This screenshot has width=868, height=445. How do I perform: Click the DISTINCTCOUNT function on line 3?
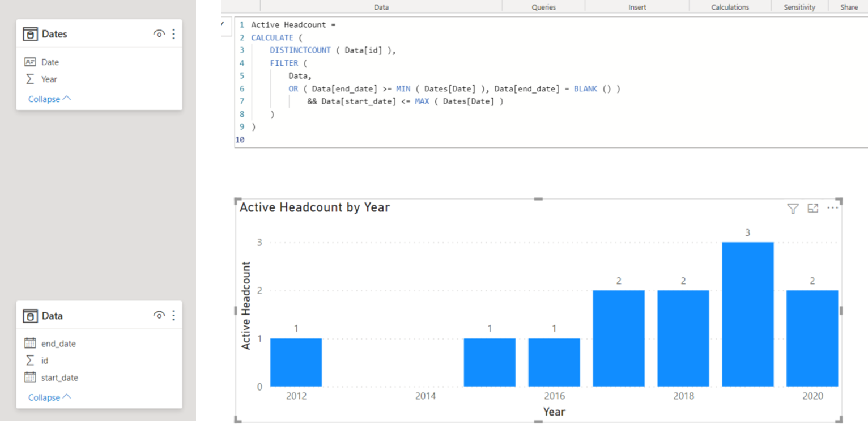point(300,50)
